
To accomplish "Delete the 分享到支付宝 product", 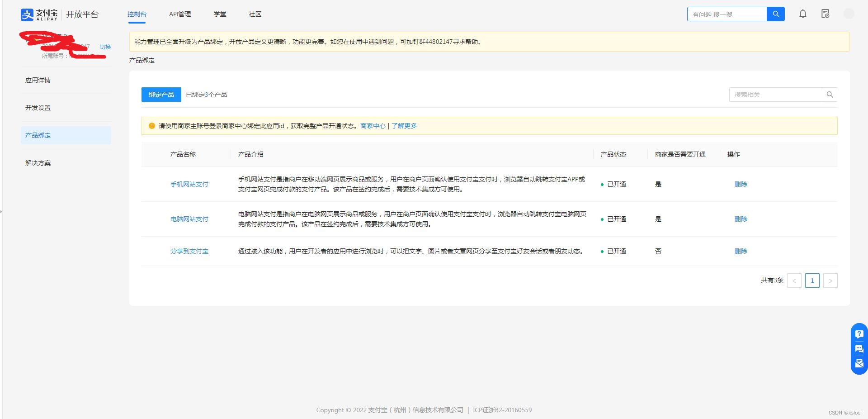I will [x=741, y=251].
